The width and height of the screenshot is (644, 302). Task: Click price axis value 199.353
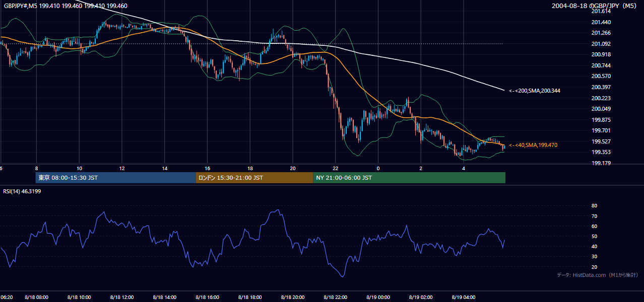[601, 152]
